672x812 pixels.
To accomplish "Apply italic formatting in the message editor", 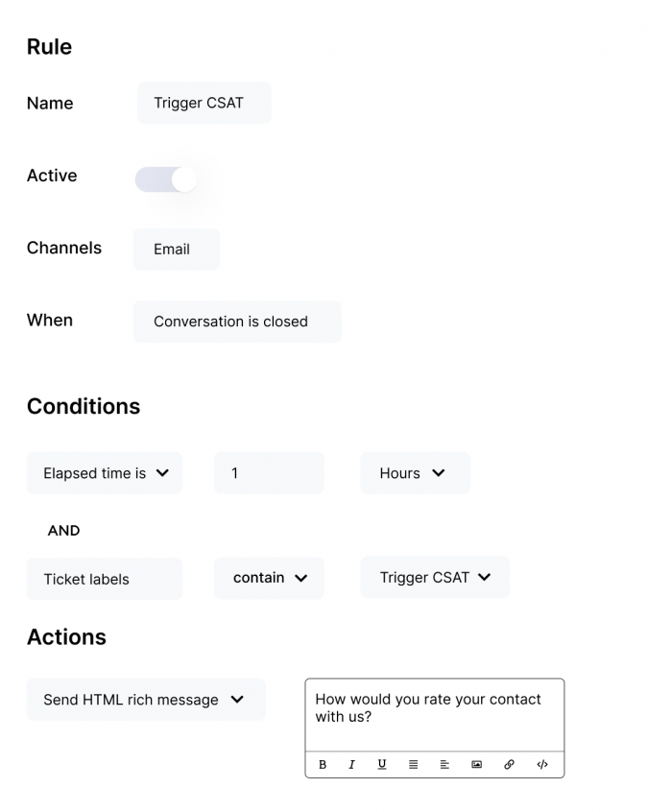I will 351,764.
